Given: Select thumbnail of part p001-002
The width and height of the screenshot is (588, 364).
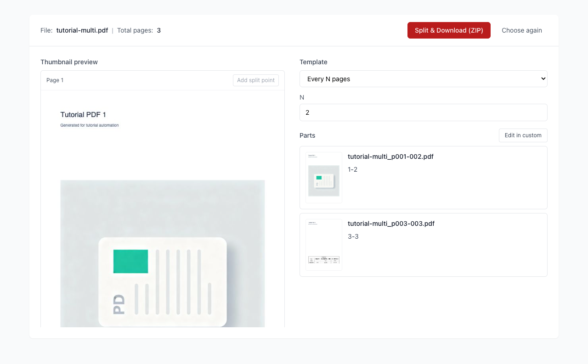Looking at the screenshot, I should pyautogui.click(x=324, y=178).
